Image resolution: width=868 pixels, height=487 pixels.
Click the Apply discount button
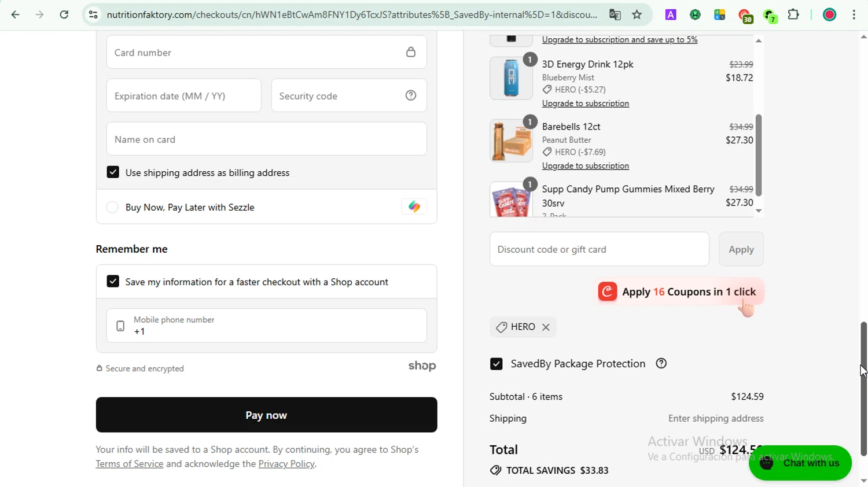741,249
